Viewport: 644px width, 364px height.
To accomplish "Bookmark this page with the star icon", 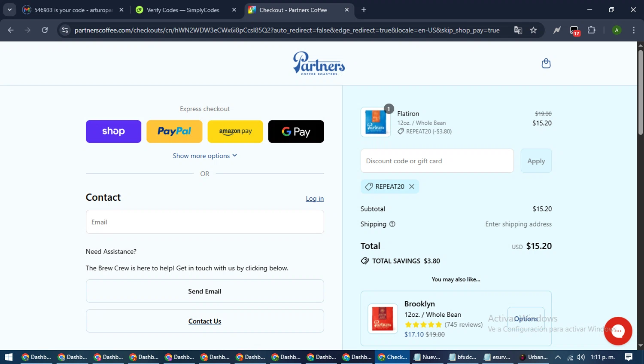I will (x=533, y=30).
